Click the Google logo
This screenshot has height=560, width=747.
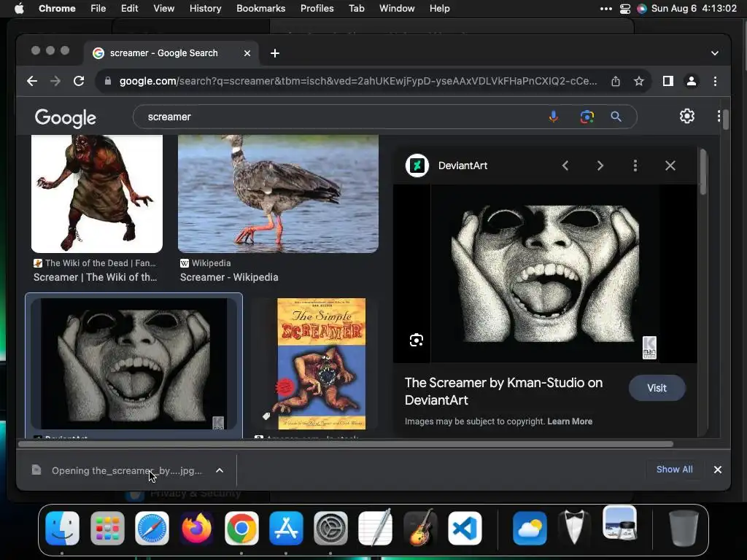[65, 117]
